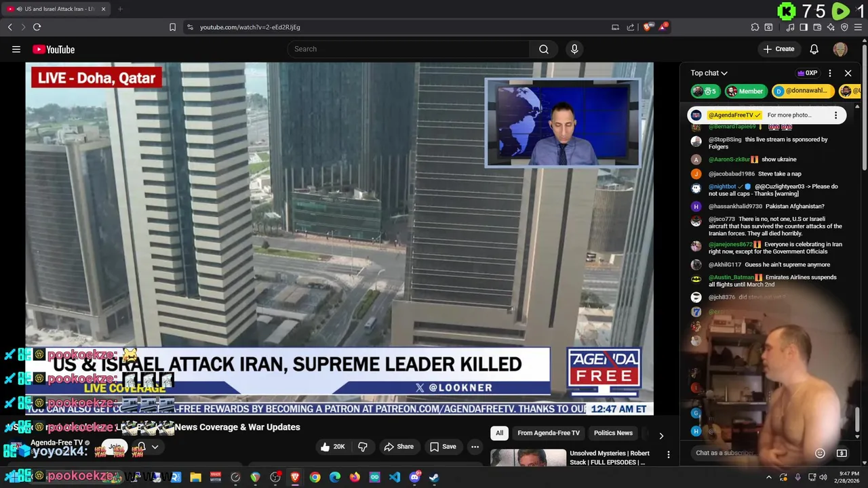This screenshot has height=488, width=868.
Task: Open Brave Shields lion icon
Action: (648, 27)
